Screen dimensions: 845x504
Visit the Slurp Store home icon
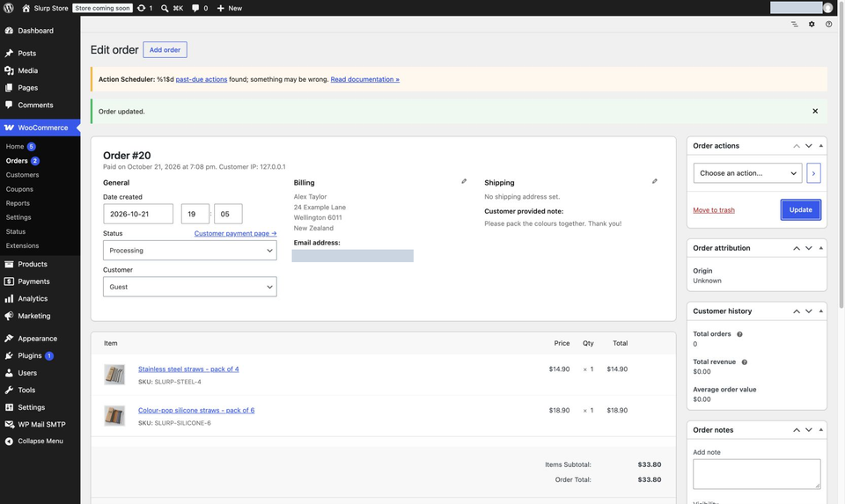[26, 8]
